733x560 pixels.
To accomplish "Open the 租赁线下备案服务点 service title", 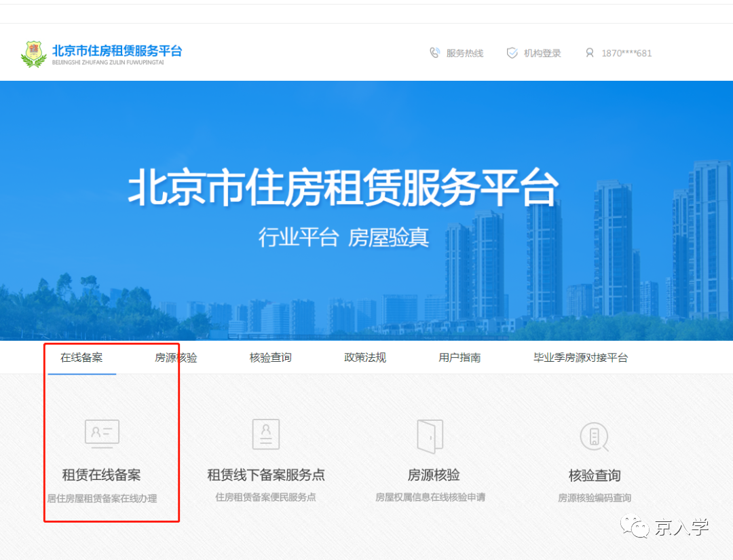I will 266,475.
